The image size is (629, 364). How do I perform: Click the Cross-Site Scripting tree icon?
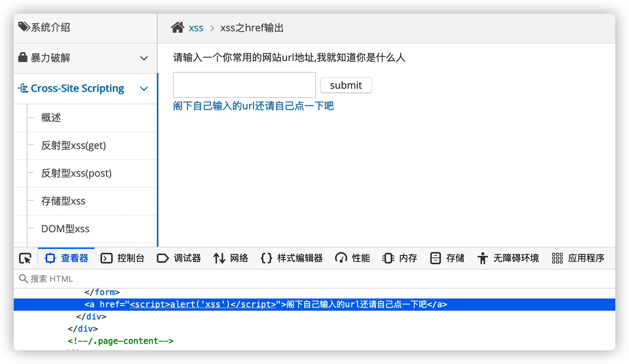click(x=23, y=88)
